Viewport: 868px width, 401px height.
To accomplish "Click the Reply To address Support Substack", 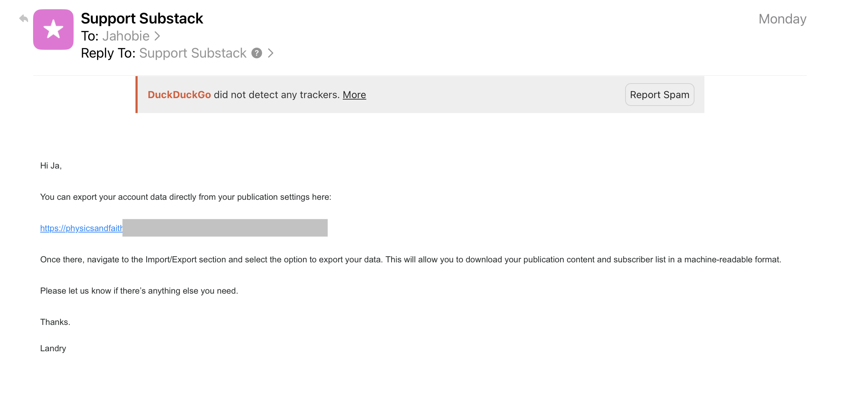I will click(x=193, y=53).
